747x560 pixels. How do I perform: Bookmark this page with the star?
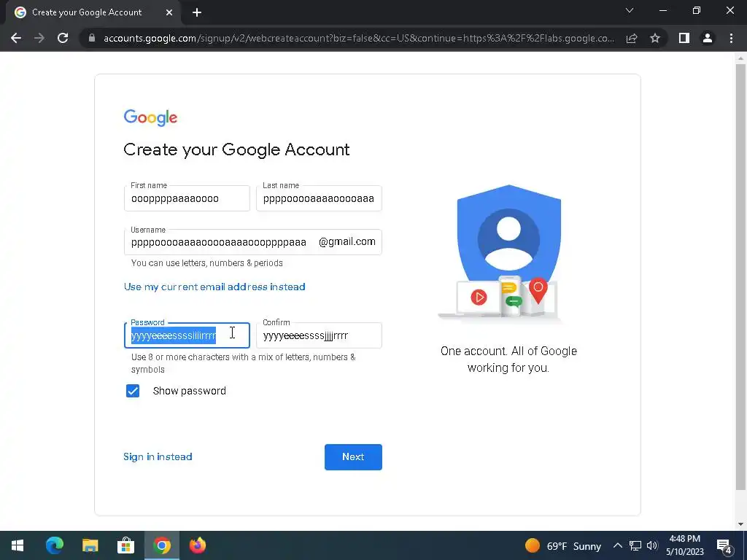[655, 38]
